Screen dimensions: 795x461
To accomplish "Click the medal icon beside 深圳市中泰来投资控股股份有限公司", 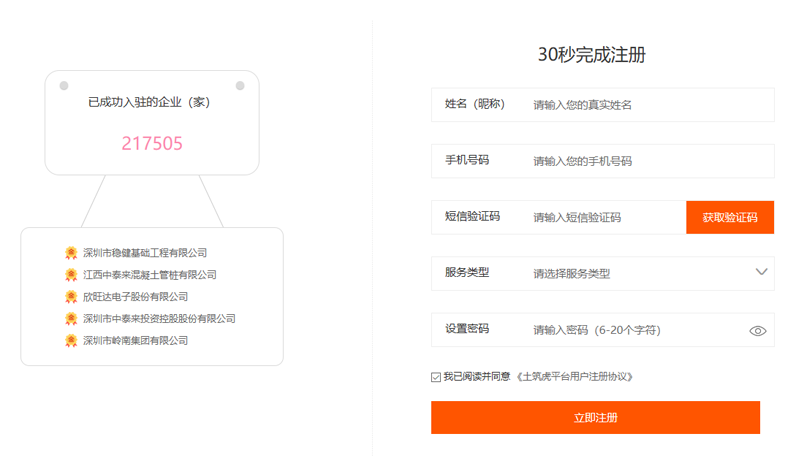I will [x=71, y=319].
